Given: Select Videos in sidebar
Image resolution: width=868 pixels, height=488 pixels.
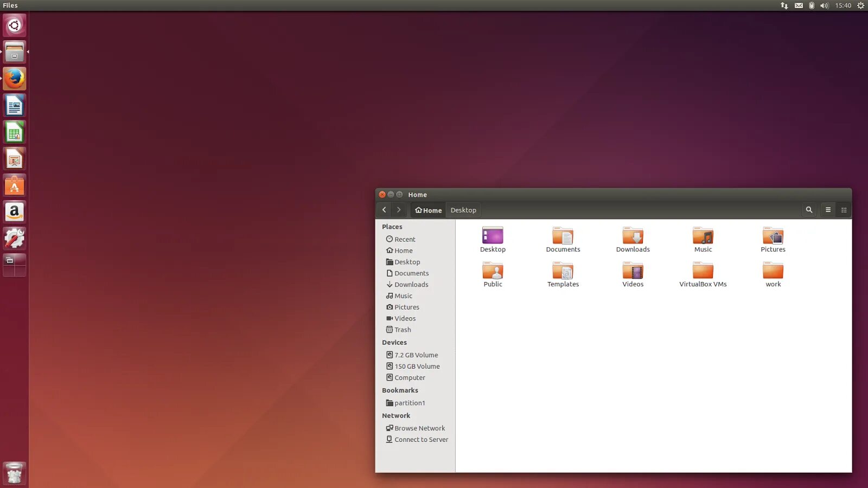Looking at the screenshot, I should tap(401, 319).
